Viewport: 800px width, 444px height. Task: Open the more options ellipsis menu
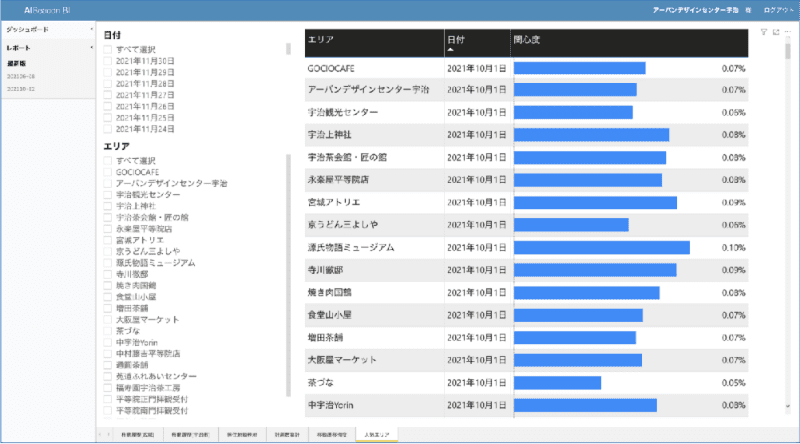(788, 32)
